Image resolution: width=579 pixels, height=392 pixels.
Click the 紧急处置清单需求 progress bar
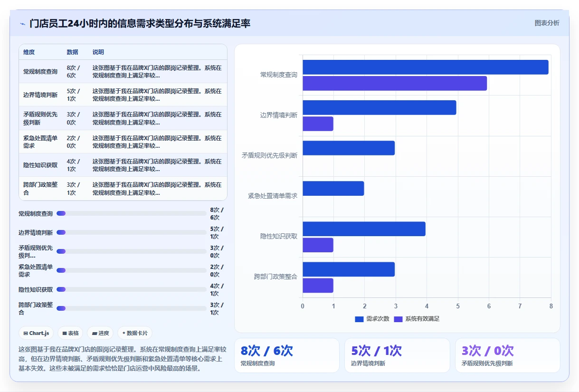[132, 270]
